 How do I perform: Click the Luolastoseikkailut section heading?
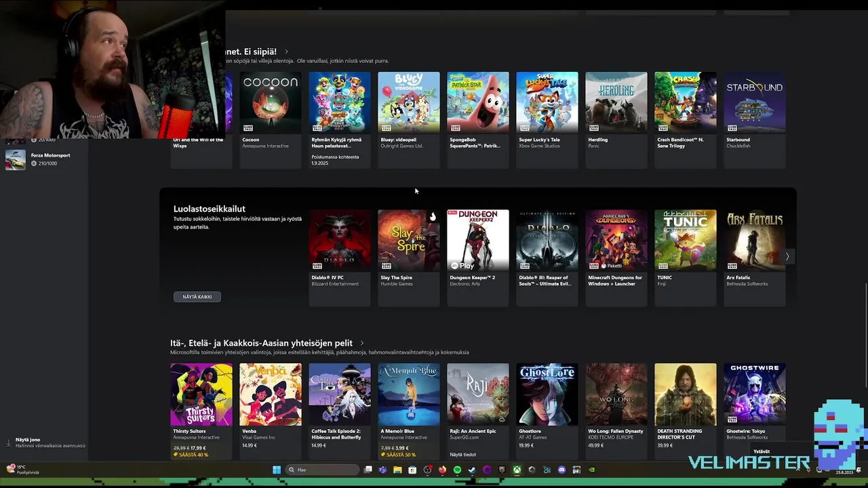click(x=209, y=209)
